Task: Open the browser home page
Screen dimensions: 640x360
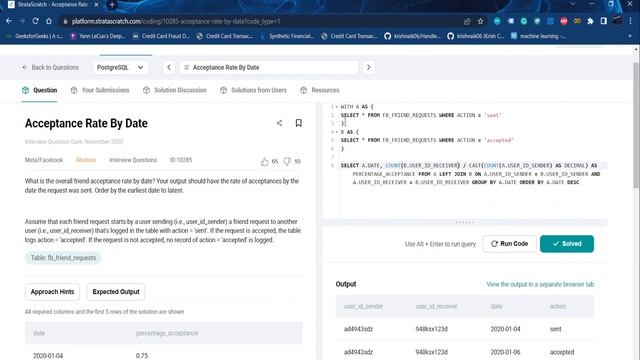Action: click(x=49, y=21)
